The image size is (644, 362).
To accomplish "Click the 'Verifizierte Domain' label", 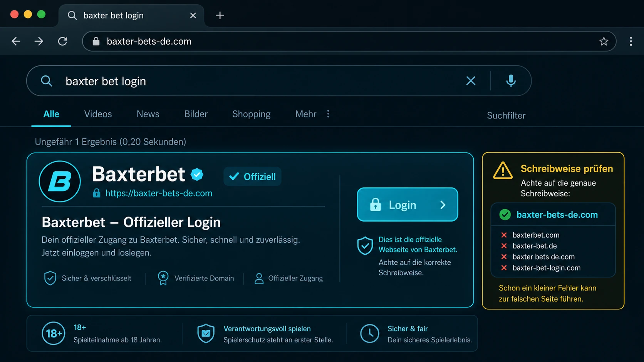I will pyautogui.click(x=204, y=278).
